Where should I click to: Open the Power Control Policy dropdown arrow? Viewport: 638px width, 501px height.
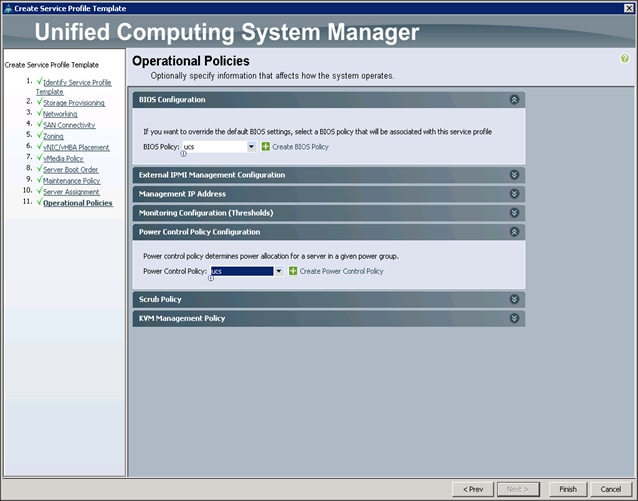point(279,271)
